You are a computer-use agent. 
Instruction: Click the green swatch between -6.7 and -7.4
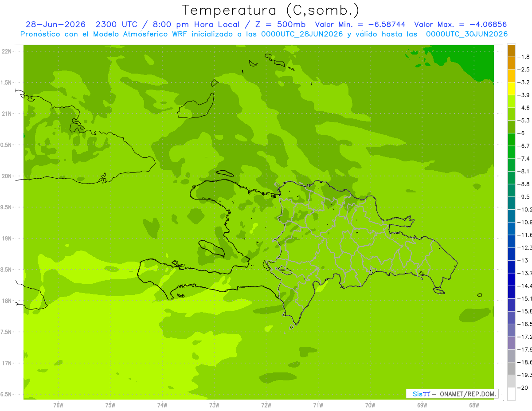tap(511, 153)
